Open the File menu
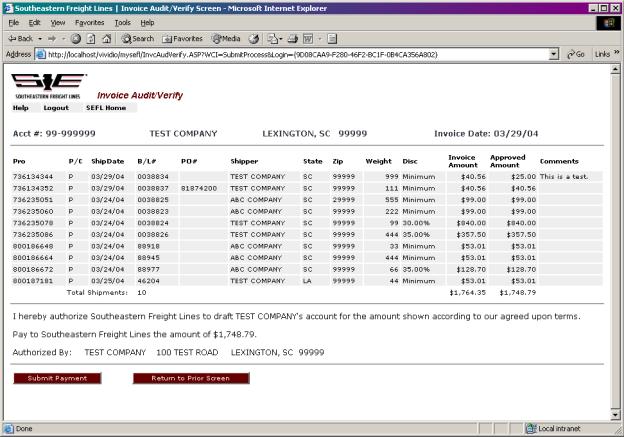 tap(13, 22)
